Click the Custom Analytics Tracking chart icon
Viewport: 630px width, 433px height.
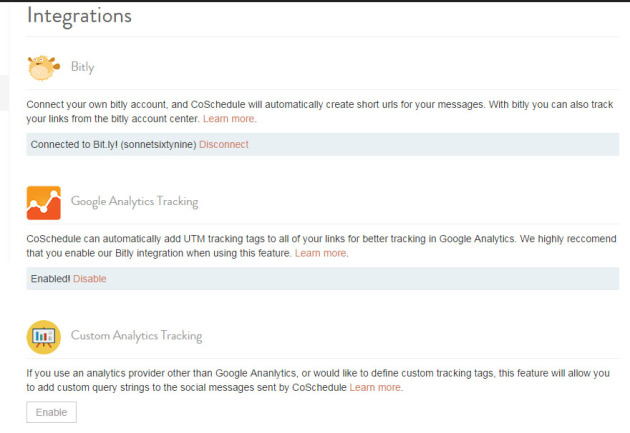click(44, 337)
